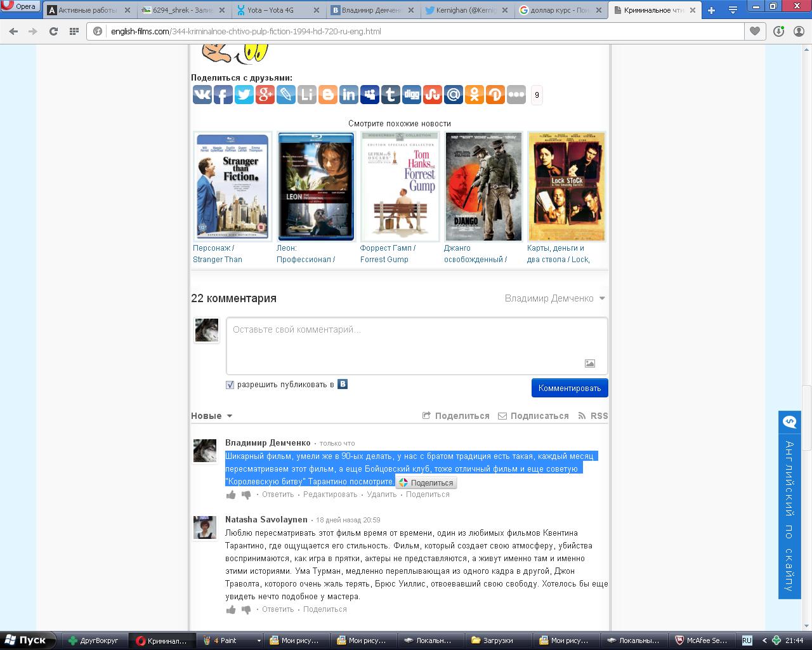Click 'Ответить' under Владимир Демченко's comment
This screenshot has height=650, width=812.
click(x=278, y=494)
